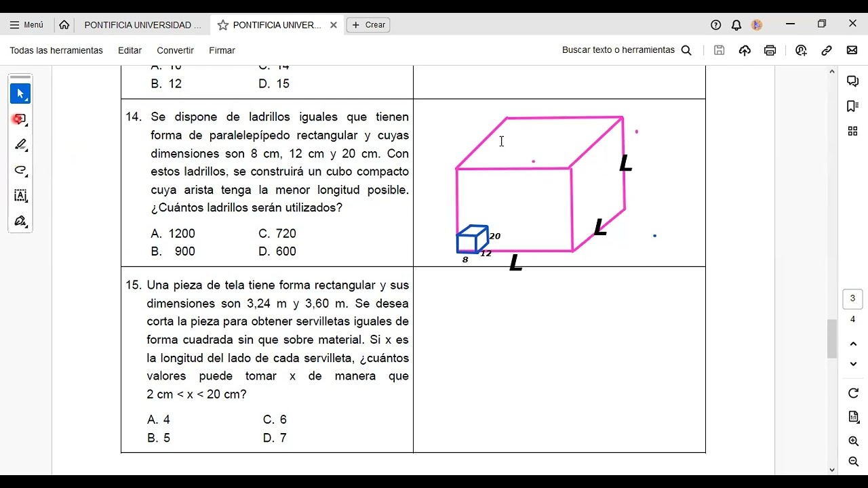The image size is (868, 488).
Task: Open the comments panel icon
Action: (853, 81)
